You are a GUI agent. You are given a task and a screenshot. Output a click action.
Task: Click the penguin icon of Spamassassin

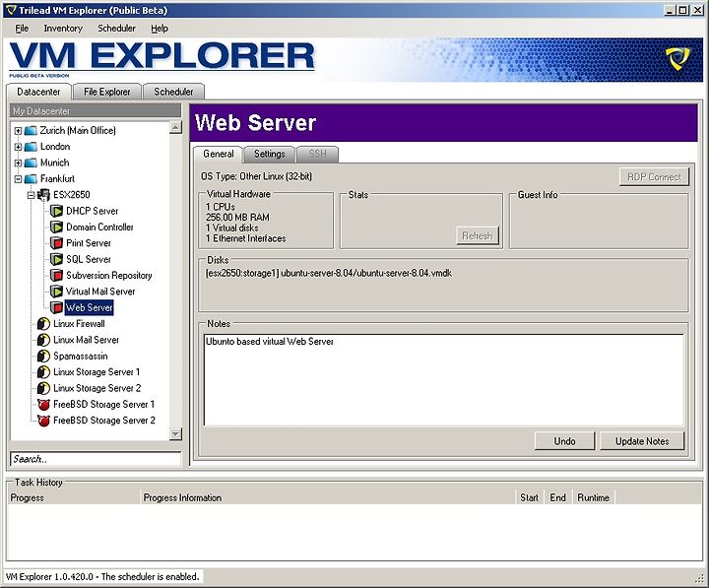pyautogui.click(x=43, y=356)
